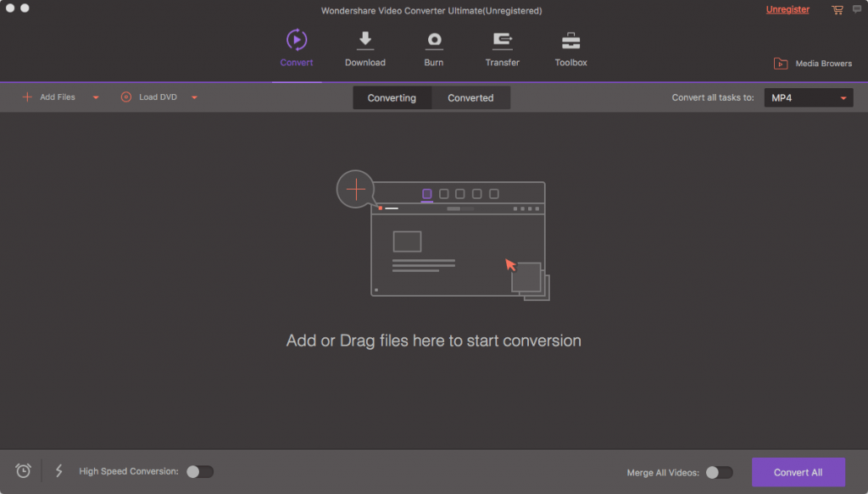This screenshot has width=868, height=494.
Task: Open the Convert section icon
Action: click(297, 40)
